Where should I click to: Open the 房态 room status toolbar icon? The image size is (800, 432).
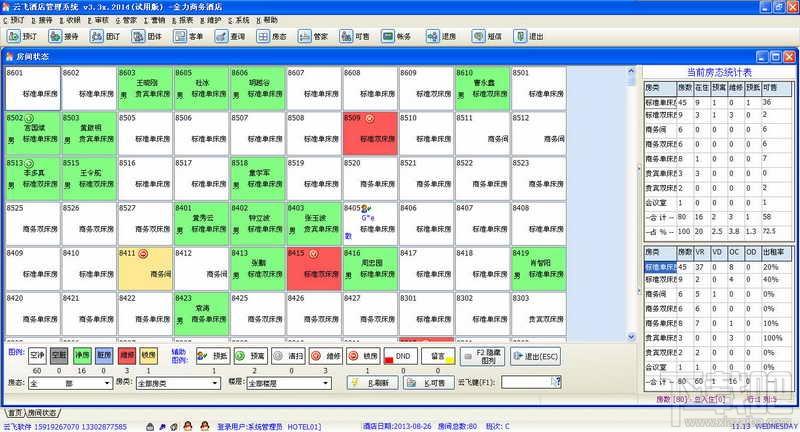pos(271,36)
